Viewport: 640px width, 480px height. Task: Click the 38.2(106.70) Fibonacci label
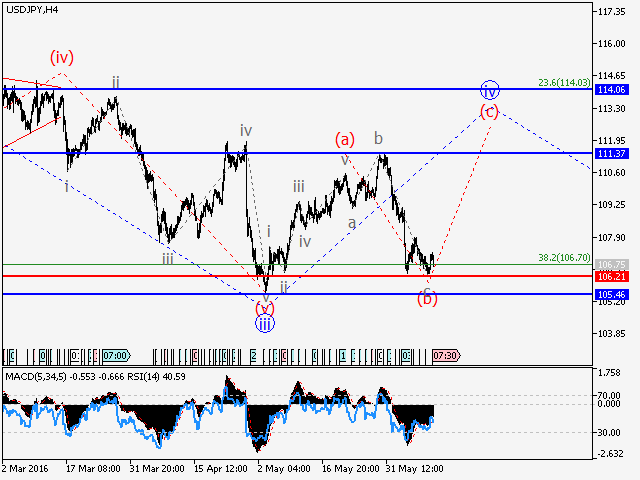tap(564, 258)
